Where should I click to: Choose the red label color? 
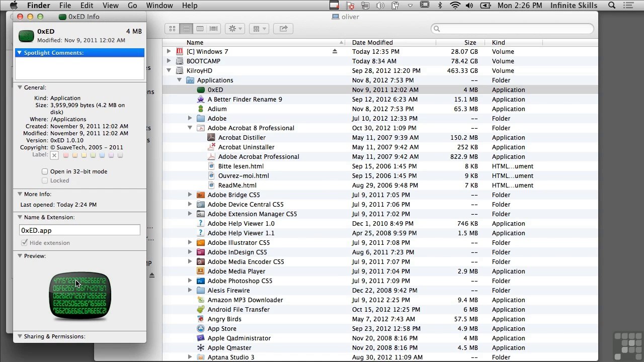coord(65,155)
